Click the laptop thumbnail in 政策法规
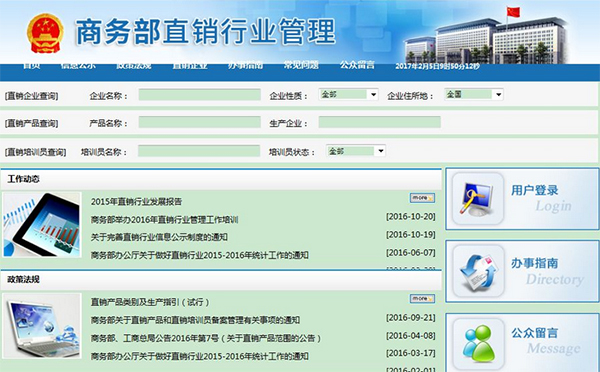The height and width of the screenshot is (372, 600). point(42,326)
